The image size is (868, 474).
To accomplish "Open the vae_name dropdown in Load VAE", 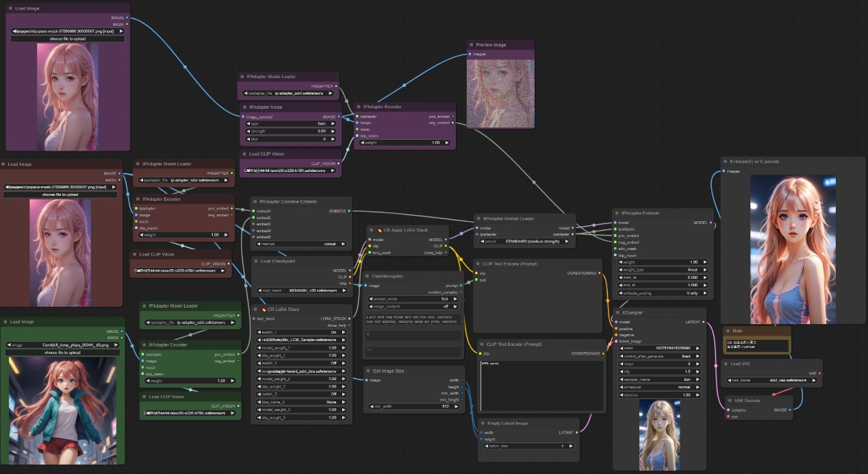I will (x=771, y=380).
